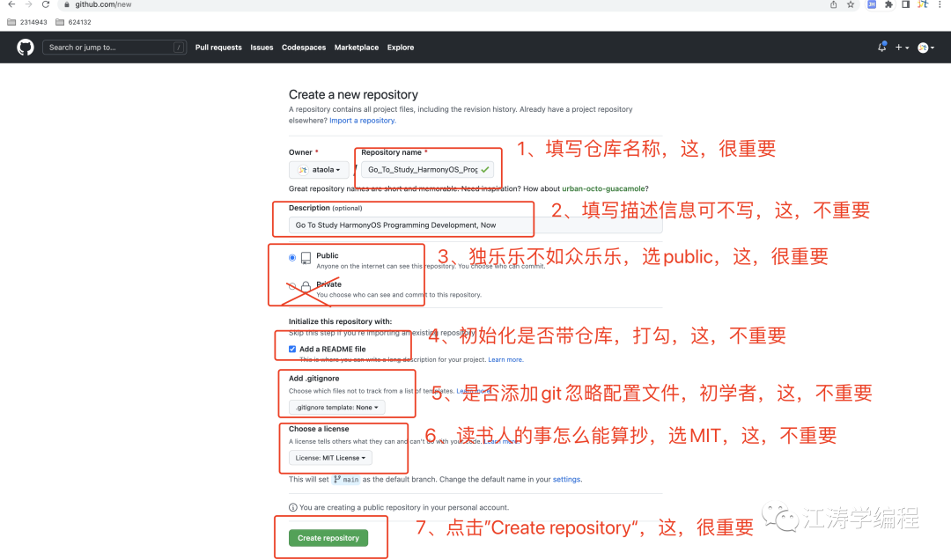Open the GitHub home logo
951x560 pixels.
coord(26,48)
